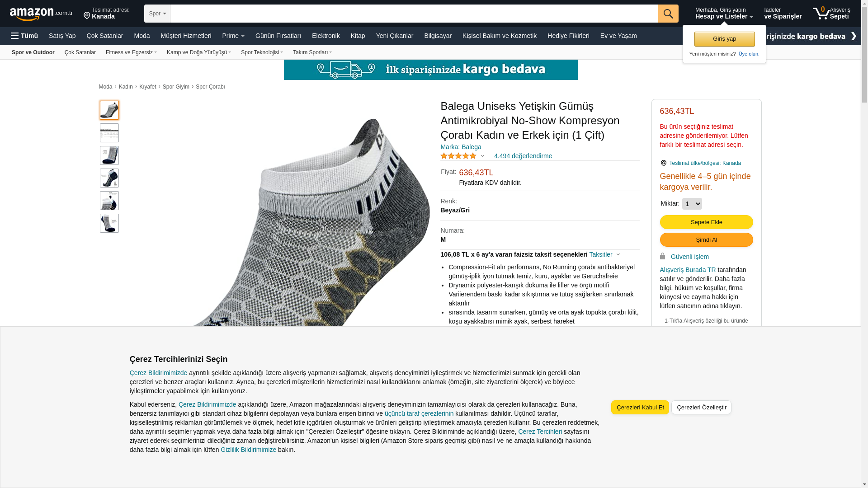The width and height of the screenshot is (868, 488).
Task: Open the shopping cart icon
Action: [831, 14]
